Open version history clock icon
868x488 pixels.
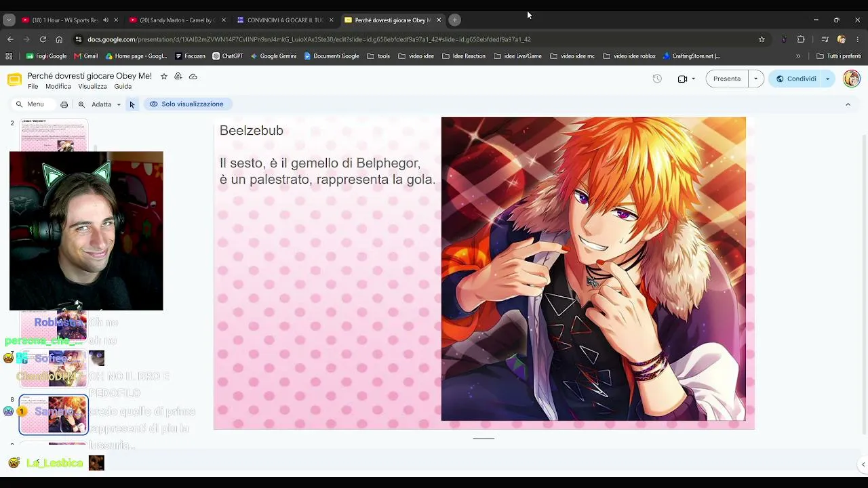click(657, 79)
